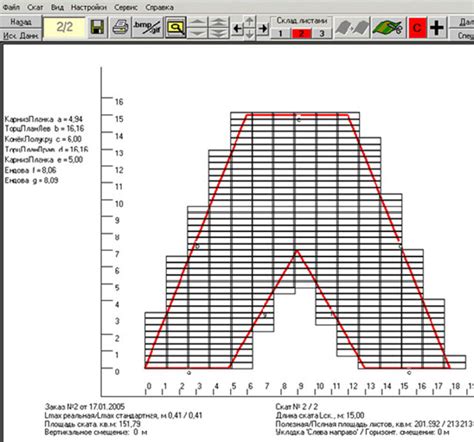Image resolution: width=474 pixels, height=442 pixels.
Task: Click the Спец... button at right edge
Action: (462, 35)
